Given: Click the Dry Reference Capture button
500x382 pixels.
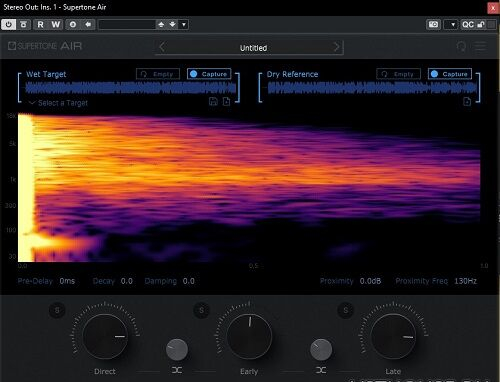Looking at the screenshot, I should pyautogui.click(x=450, y=74).
